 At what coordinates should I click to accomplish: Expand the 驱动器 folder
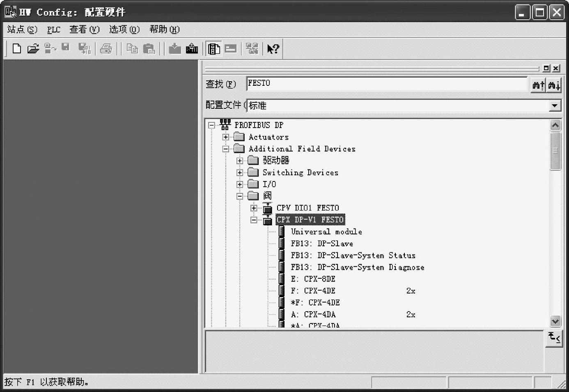coord(240,161)
